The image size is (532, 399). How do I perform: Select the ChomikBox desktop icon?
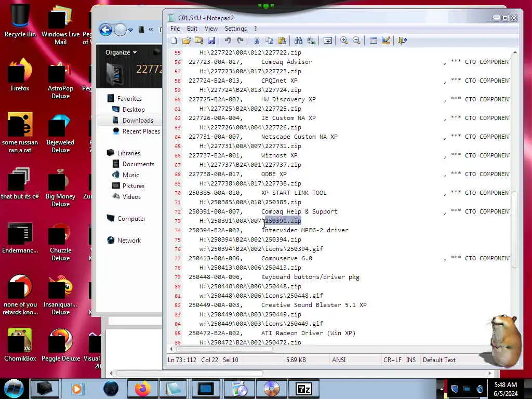pyautogui.click(x=20, y=345)
